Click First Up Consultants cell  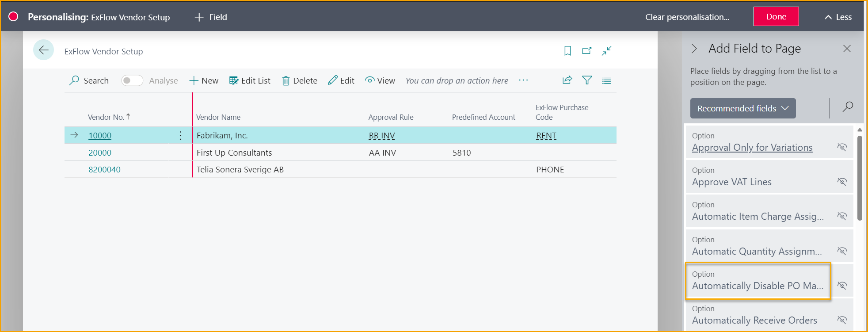pos(234,153)
